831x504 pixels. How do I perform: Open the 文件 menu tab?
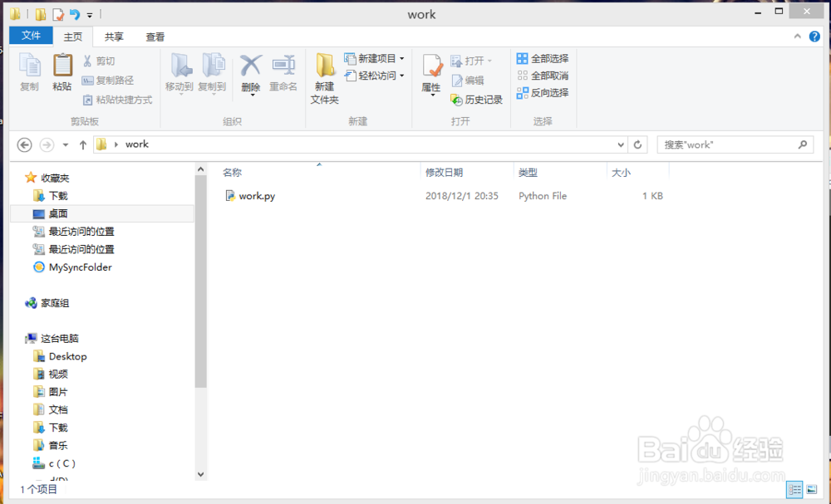tap(31, 37)
